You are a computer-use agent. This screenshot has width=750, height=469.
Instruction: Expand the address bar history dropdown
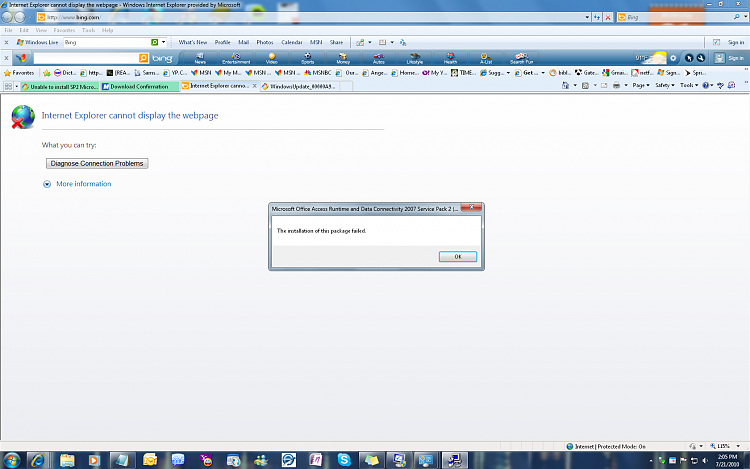pos(587,17)
